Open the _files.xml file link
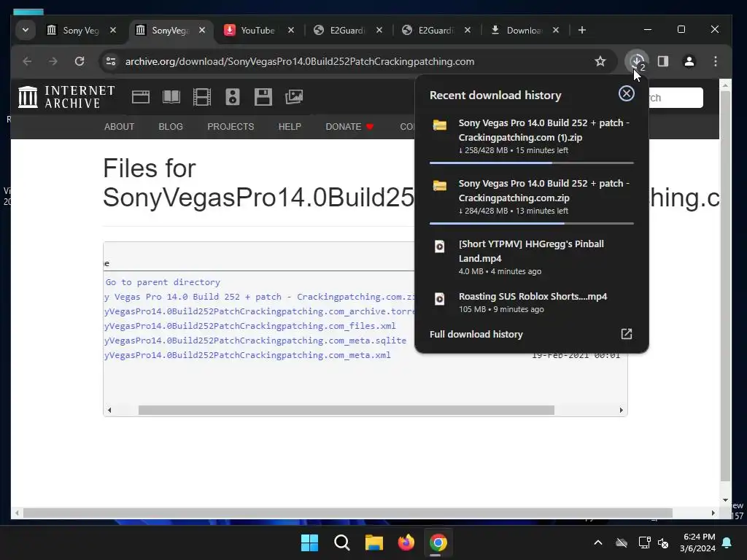 [x=250, y=326]
